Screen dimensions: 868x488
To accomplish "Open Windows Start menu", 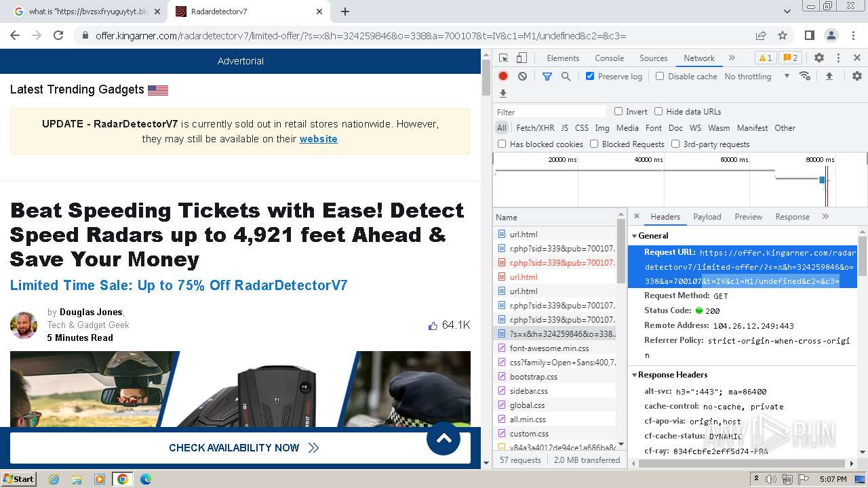I will 18,479.
